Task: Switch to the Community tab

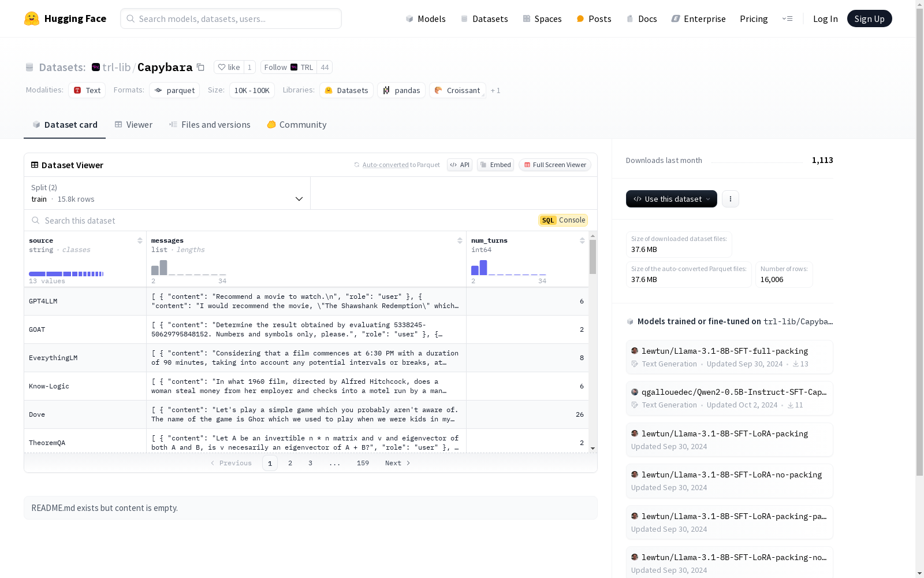Action: click(x=297, y=124)
